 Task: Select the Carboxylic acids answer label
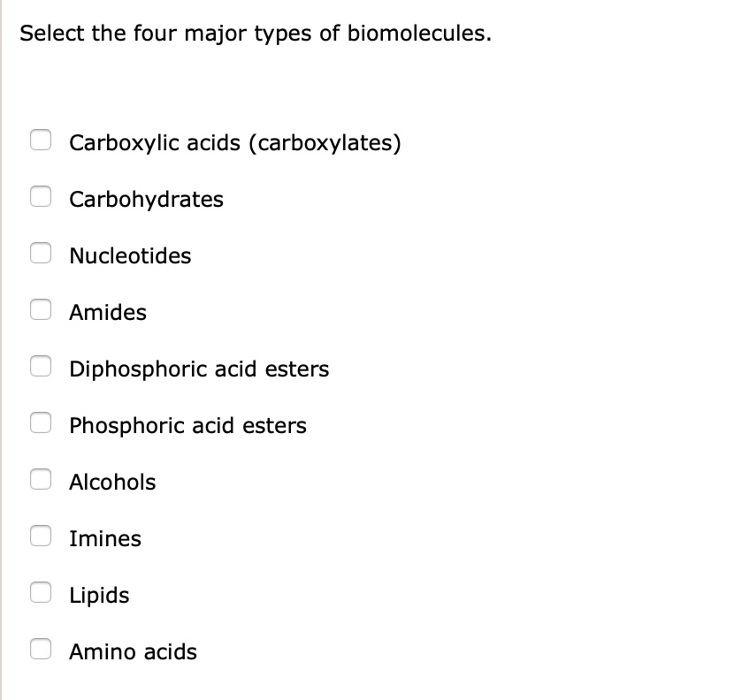click(235, 143)
